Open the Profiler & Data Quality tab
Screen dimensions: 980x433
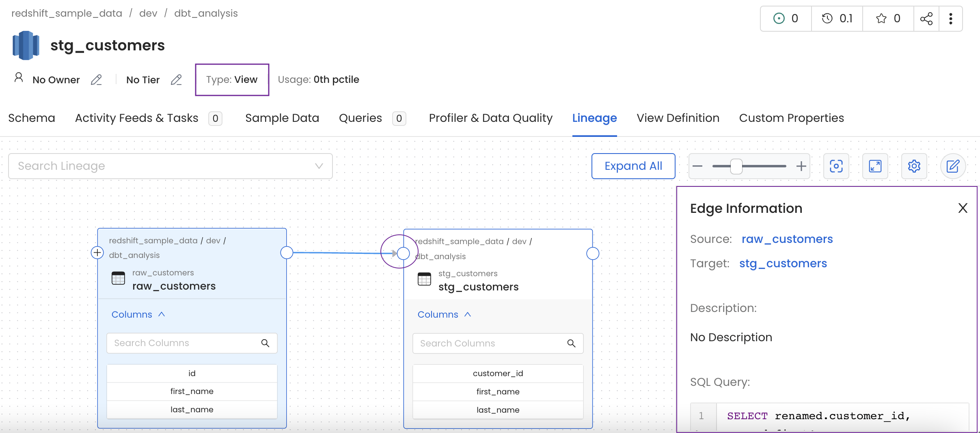490,118
